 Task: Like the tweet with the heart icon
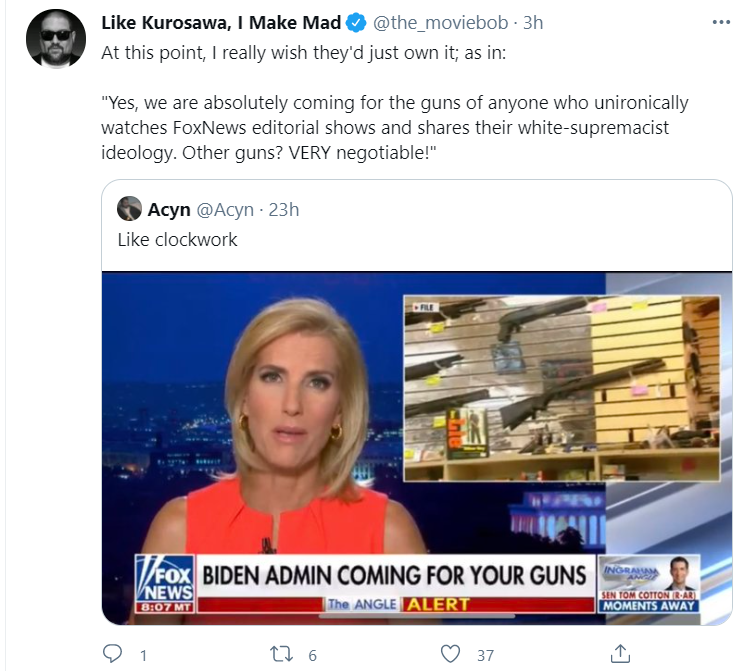pyautogui.click(x=450, y=654)
